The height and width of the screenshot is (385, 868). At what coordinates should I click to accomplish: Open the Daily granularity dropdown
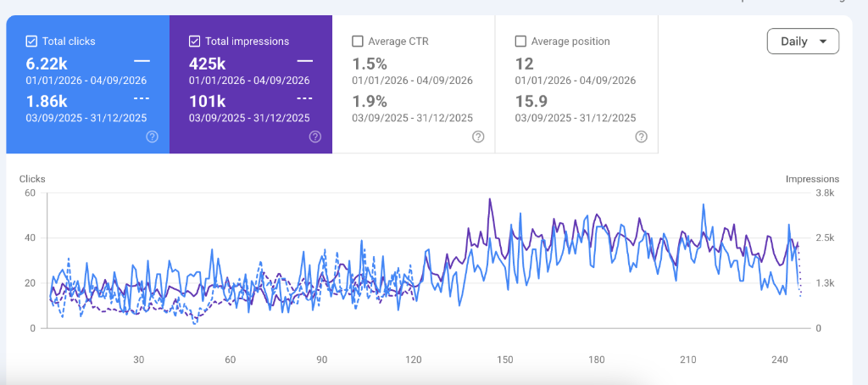click(x=803, y=42)
